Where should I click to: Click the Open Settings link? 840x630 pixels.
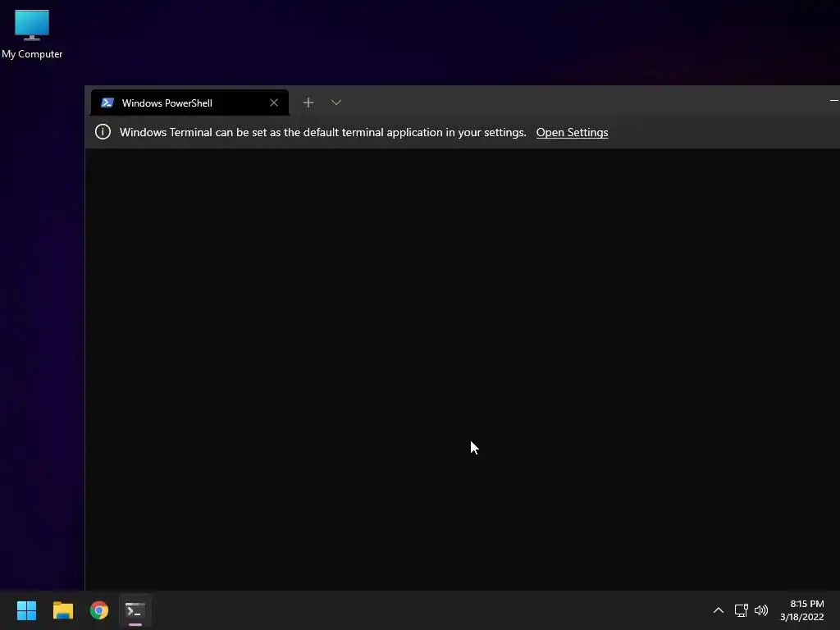click(572, 132)
